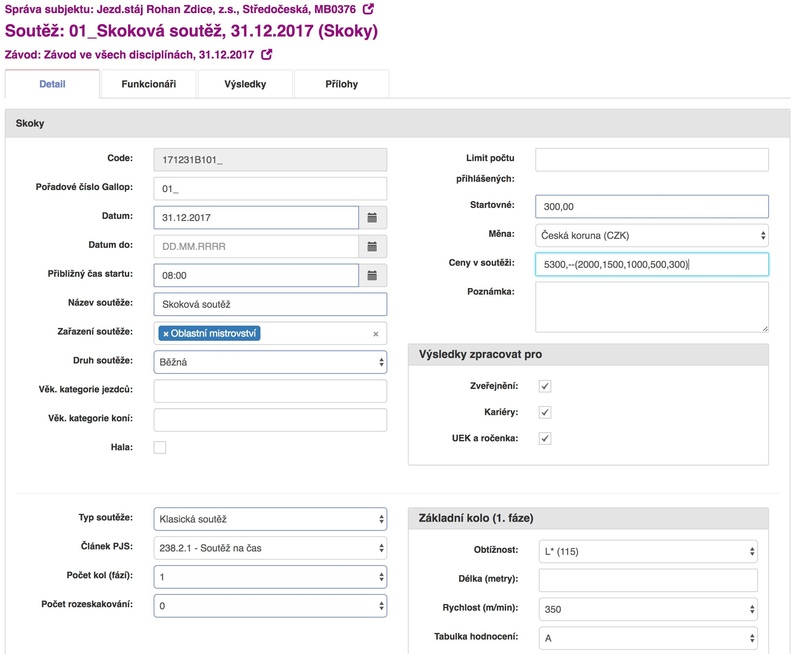The image size is (800, 654).
Task: Open calendar picker for Datum field
Action: 373,217
